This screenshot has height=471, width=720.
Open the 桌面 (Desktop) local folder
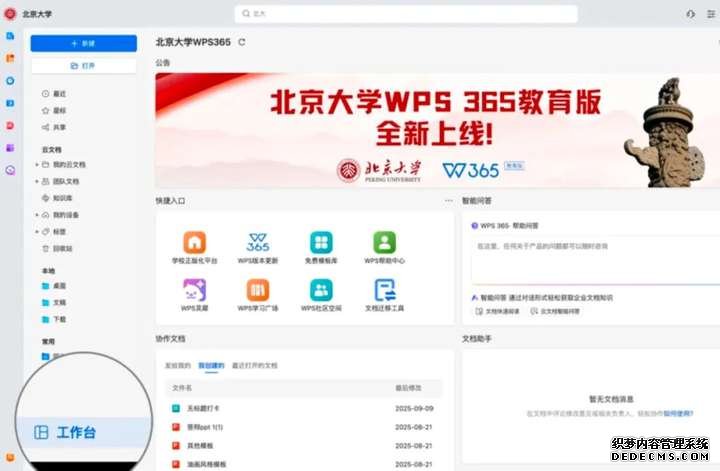(54, 286)
